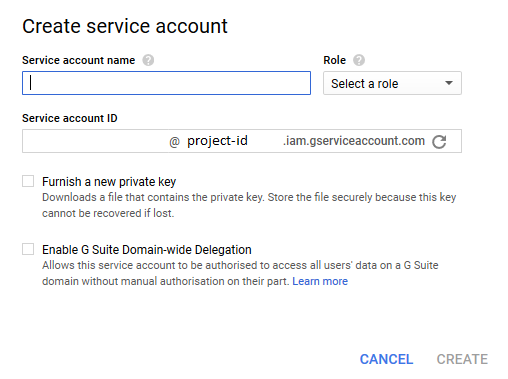Enable G Suite Domain-wide Delegation checkbox
The height and width of the screenshot is (379, 508).
click(28, 249)
